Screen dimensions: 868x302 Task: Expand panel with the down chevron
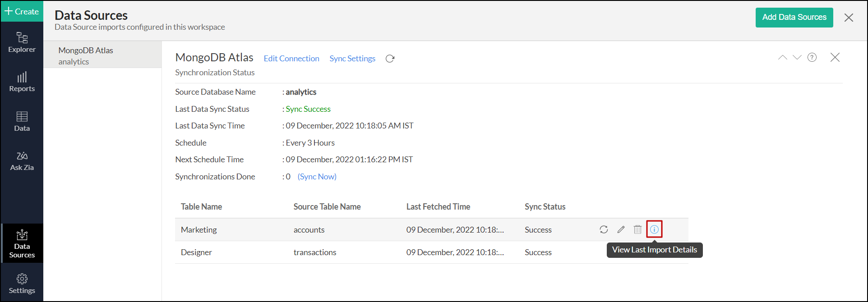tap(797, 57)
